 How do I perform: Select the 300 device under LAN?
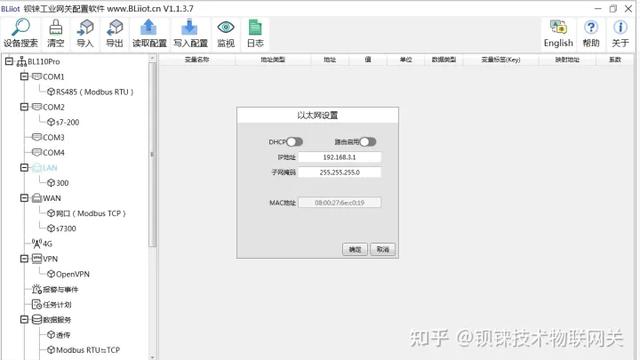click(58, 183)
